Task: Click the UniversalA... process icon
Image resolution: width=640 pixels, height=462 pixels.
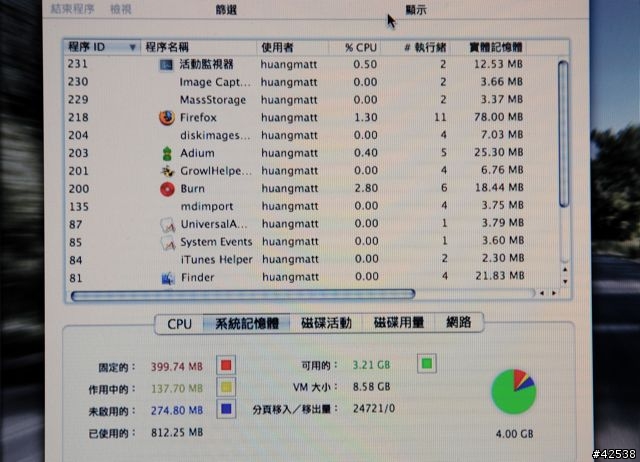Action: point(168,224)
